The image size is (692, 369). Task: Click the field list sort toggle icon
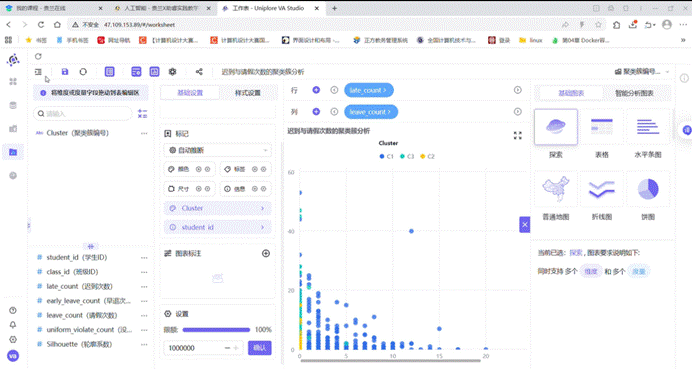tap(142, 114)
